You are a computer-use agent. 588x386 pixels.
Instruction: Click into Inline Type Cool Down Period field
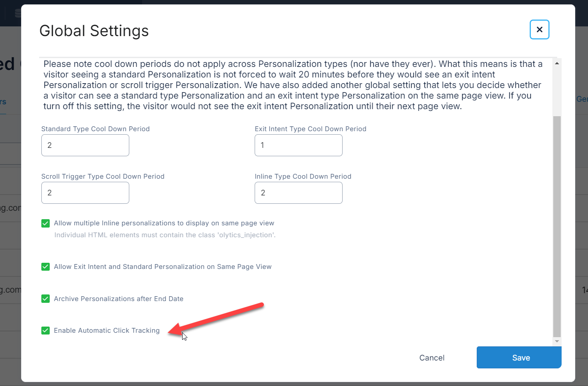pyautogui.click(x=298, y=193)
